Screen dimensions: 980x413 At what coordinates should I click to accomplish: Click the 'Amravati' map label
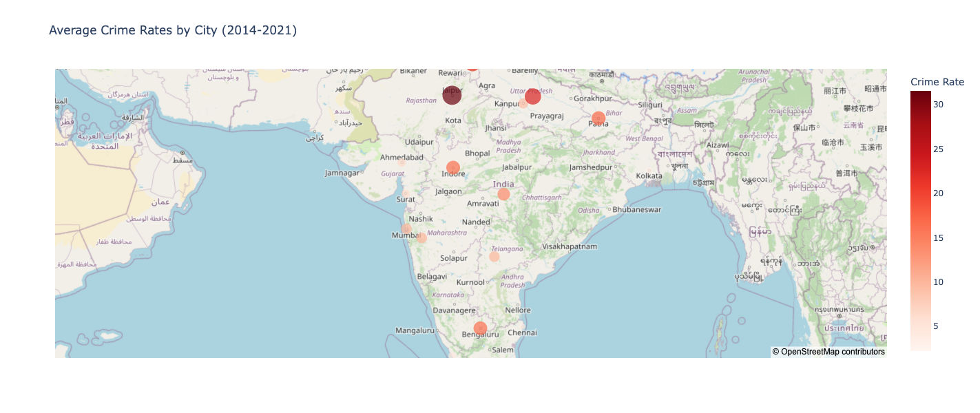click(483, 204)
